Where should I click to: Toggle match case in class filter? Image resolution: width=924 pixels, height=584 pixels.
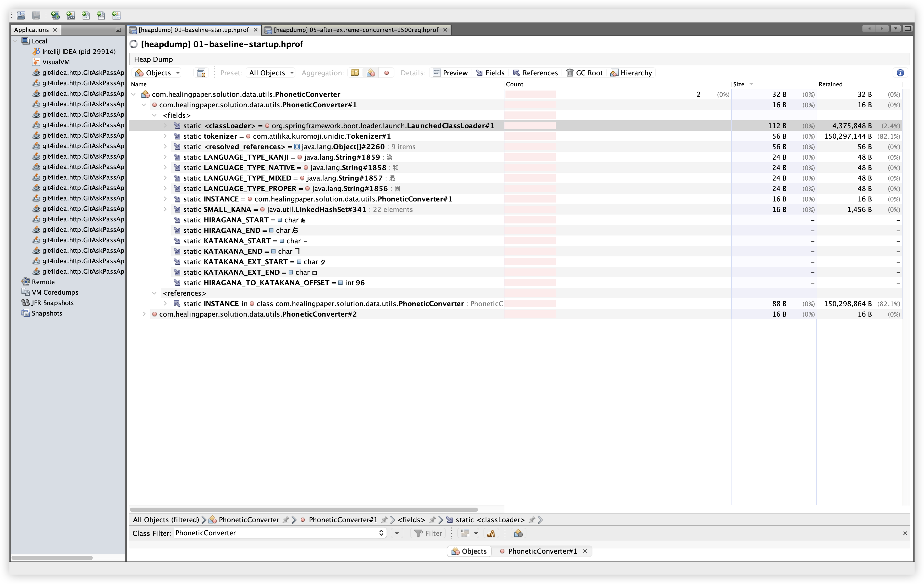click(x=491, y=534)
